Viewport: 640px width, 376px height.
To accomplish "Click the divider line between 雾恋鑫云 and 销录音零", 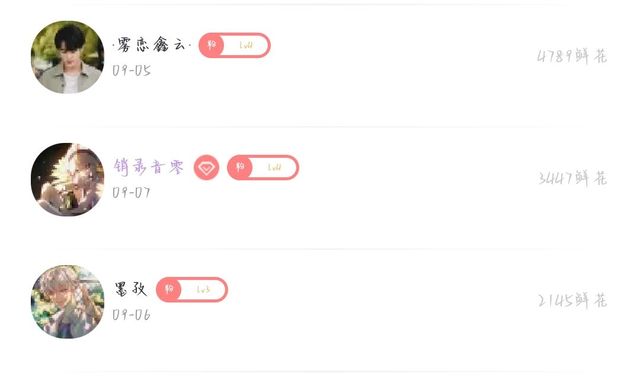I will point(320,127).
